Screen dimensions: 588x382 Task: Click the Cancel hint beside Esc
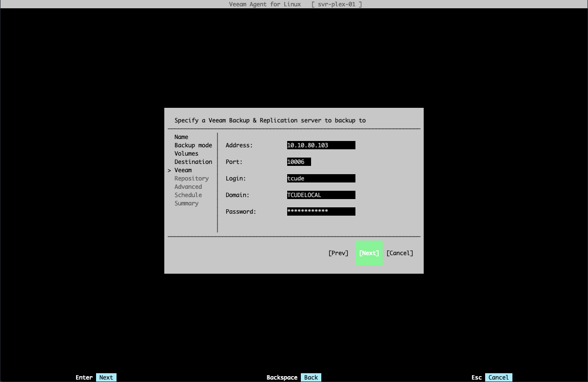[x=499, y=378]
